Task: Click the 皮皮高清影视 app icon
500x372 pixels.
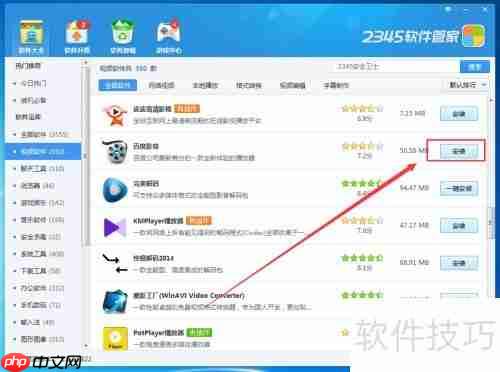Action: click(115, 115)
